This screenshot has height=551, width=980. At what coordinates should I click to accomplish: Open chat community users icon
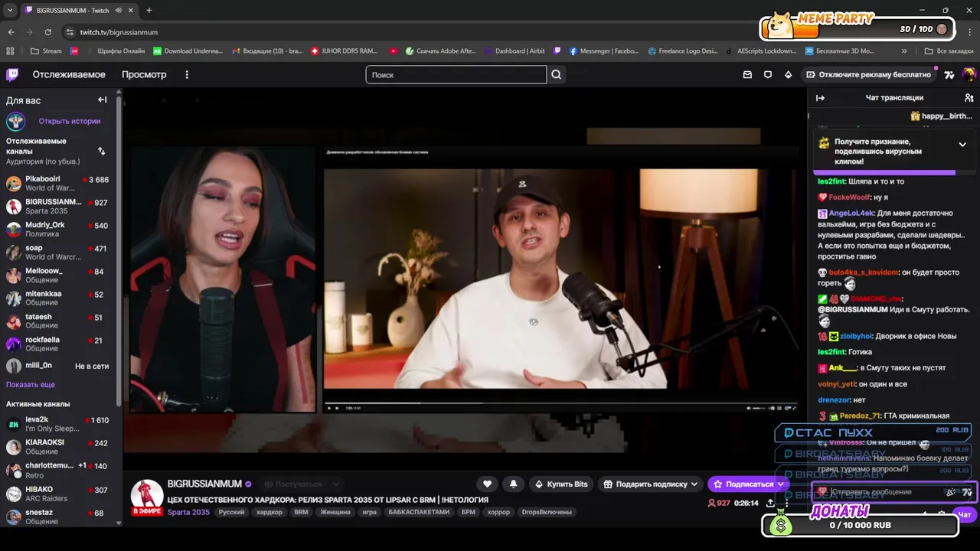click(969, 98)
